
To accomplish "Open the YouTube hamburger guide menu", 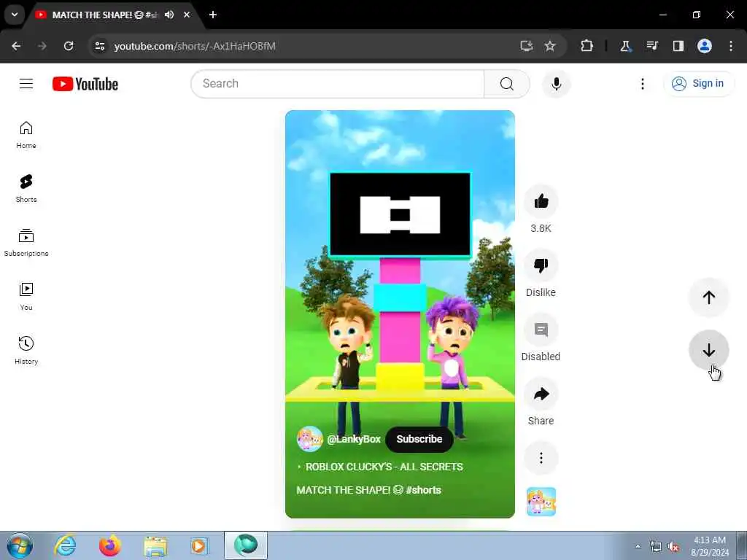I will (x=26, y=84).
